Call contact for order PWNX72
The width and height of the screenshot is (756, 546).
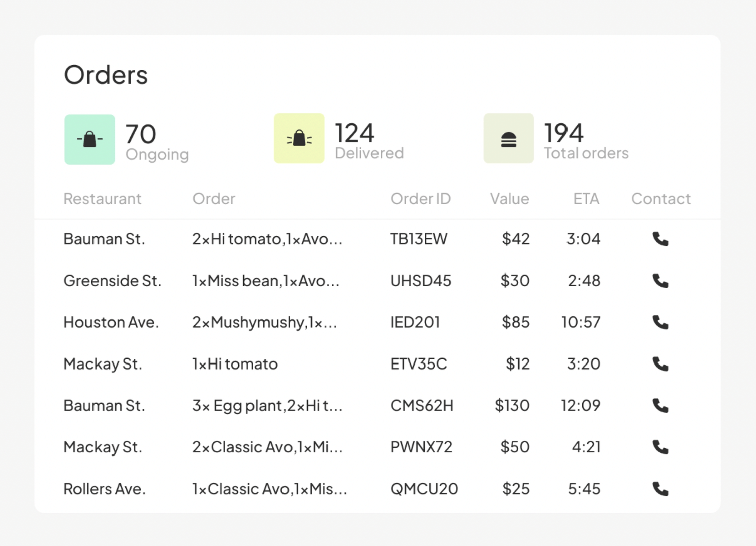point(660,447)
